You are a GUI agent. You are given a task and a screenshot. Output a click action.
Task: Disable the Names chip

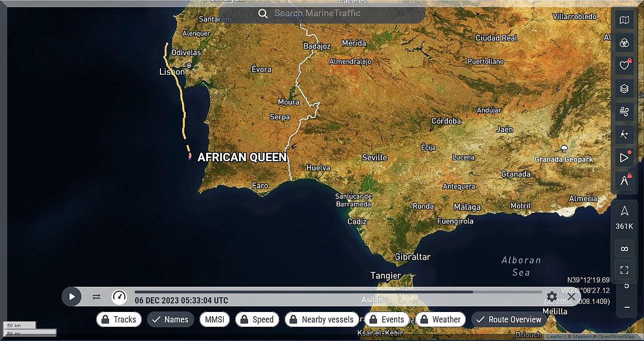[x=170, y=320]
